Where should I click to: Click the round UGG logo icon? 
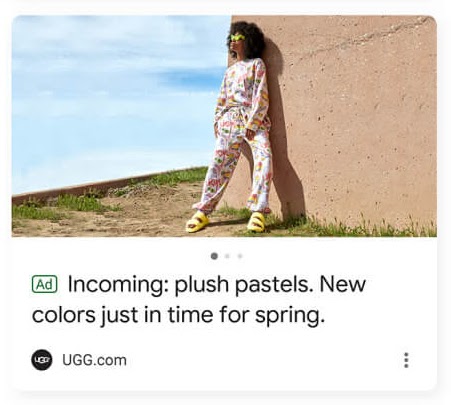coord(42,360)
